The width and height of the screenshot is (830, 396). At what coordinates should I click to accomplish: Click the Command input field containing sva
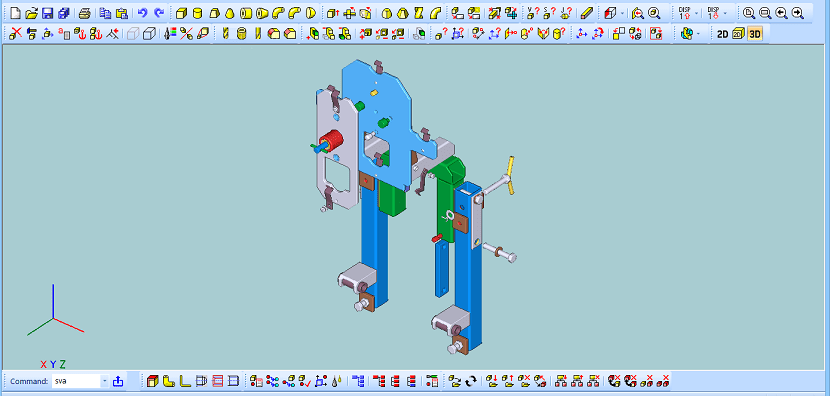(x=76, y=381)
